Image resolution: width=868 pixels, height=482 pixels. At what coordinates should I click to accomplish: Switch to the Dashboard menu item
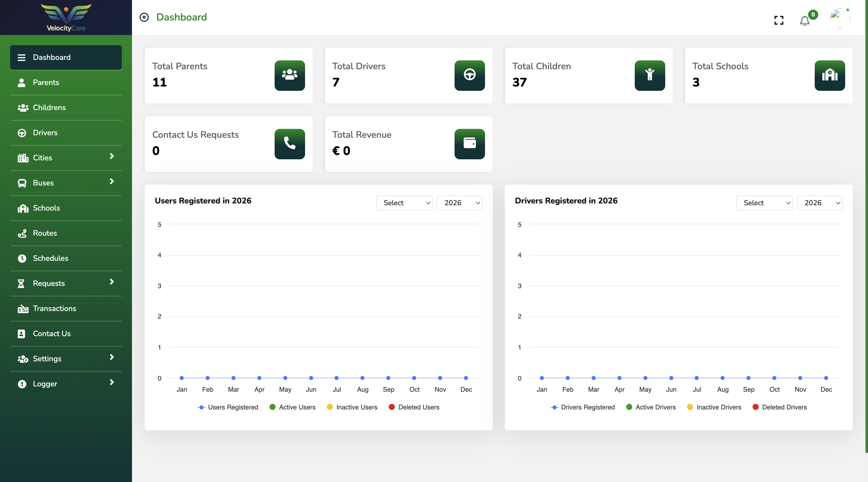(52, 57)
